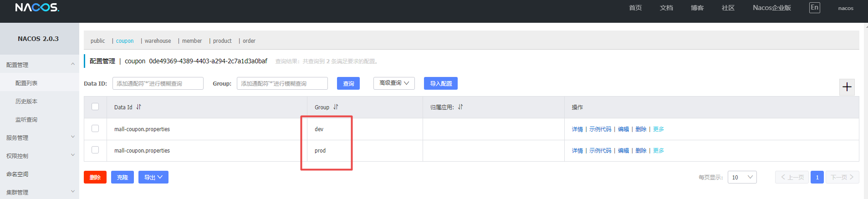Open 详情 for prod row
The width and height of the screenshot is (868, 199).
pos(577,151)
